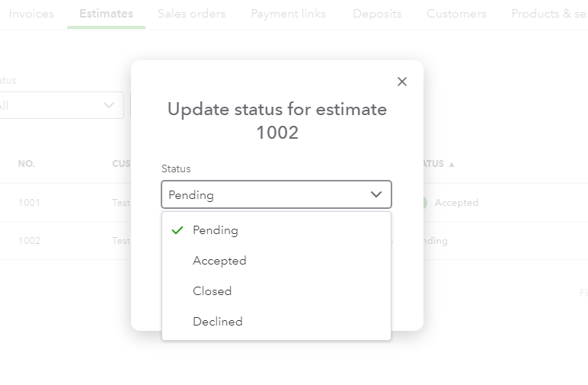
Task: Set the estimate status to Declined
Action: tap(217, 322)
